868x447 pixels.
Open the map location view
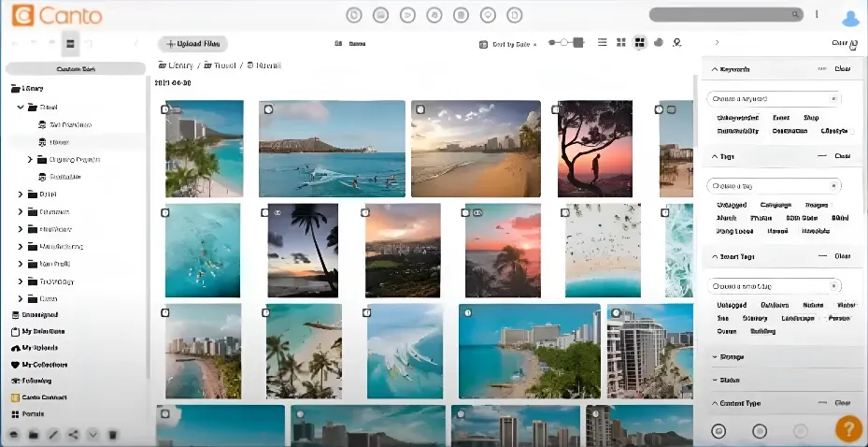pos(676,43)
